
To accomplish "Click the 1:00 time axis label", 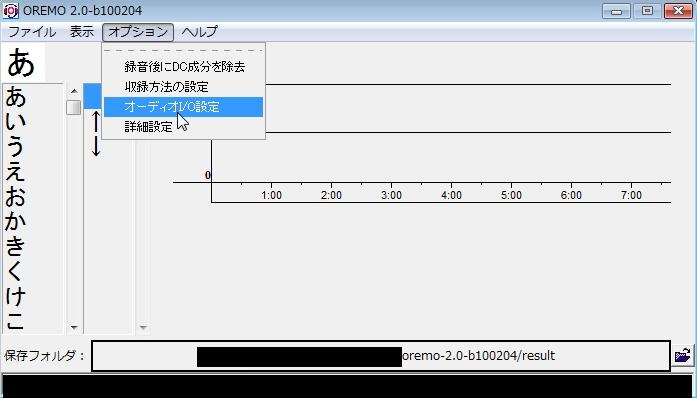I will point(271,195).
